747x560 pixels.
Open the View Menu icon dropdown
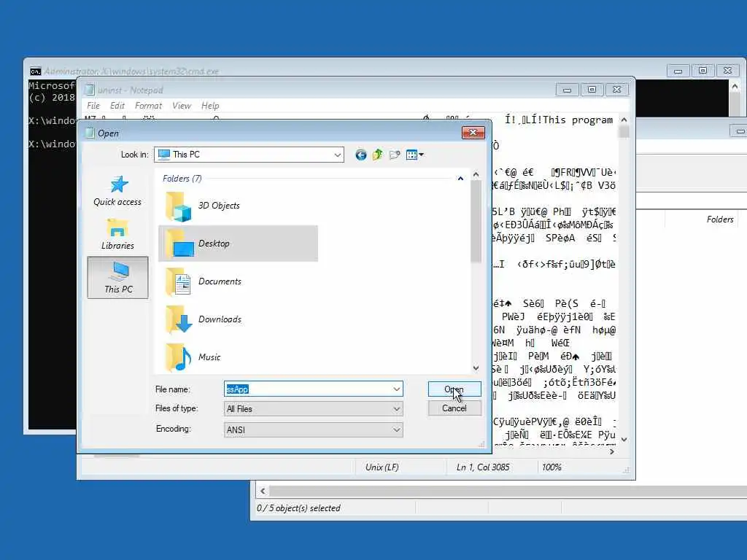point(414,155)
